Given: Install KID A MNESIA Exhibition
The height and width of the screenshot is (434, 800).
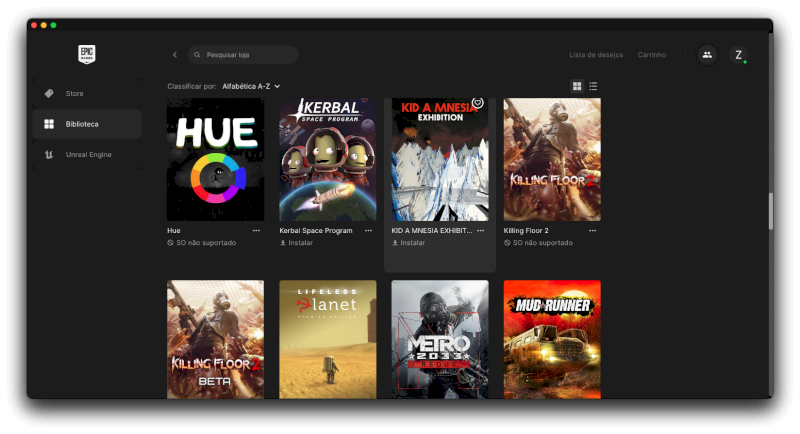Looking at the screenshot, I should point(409,243).
